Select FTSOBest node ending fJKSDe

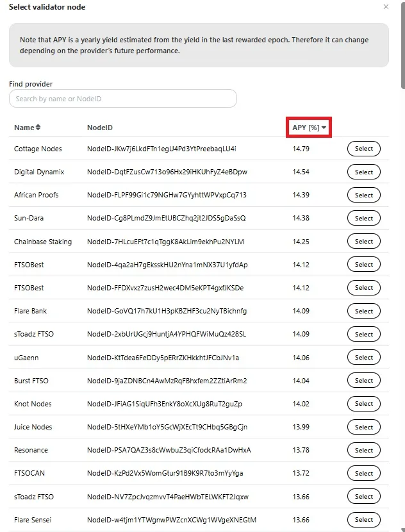363,288
